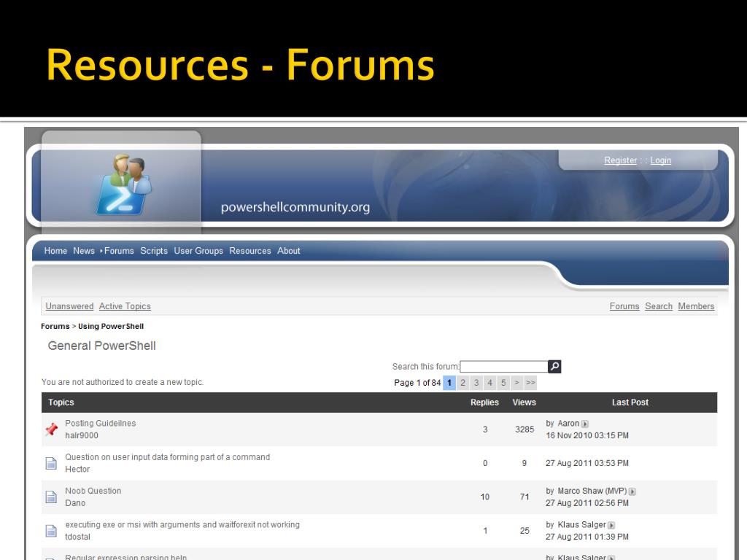747x560 pixels.
Task: Focus the Search this forum field
Action: (x=503, y=366)
